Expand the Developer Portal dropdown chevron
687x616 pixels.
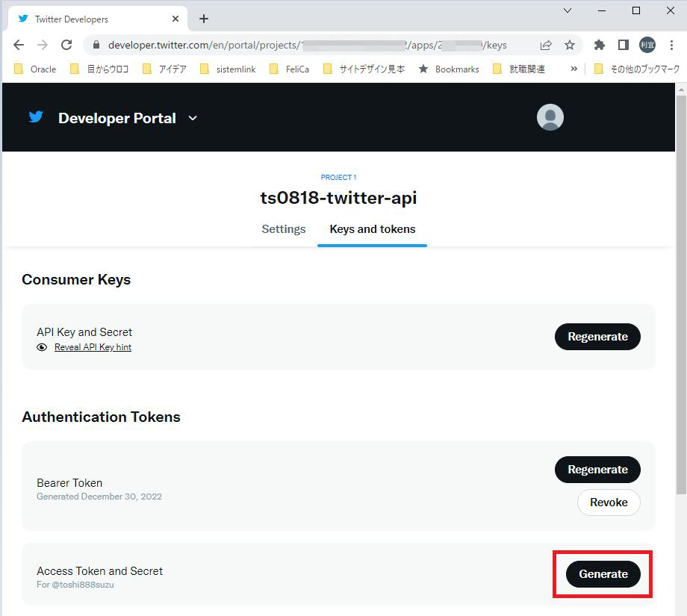[193, 118]
